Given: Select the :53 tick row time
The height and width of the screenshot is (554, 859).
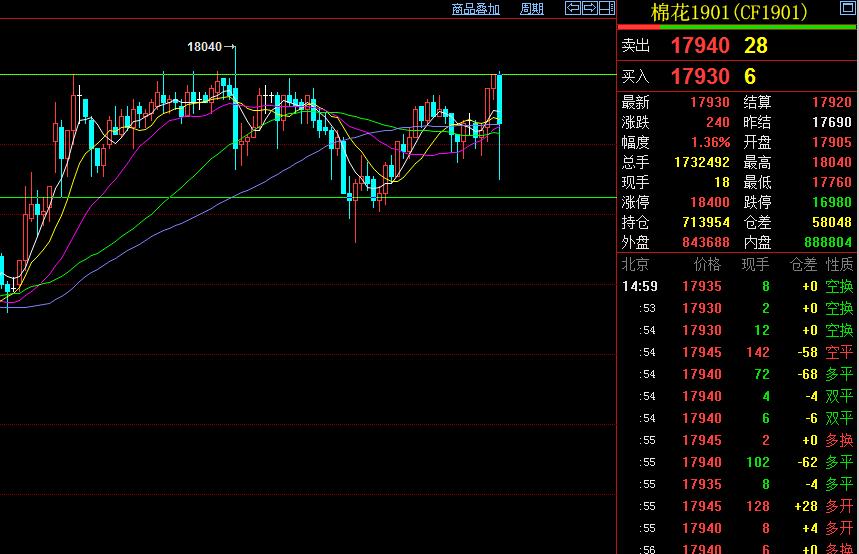Looking at the screenshot, I should point(647,308).
